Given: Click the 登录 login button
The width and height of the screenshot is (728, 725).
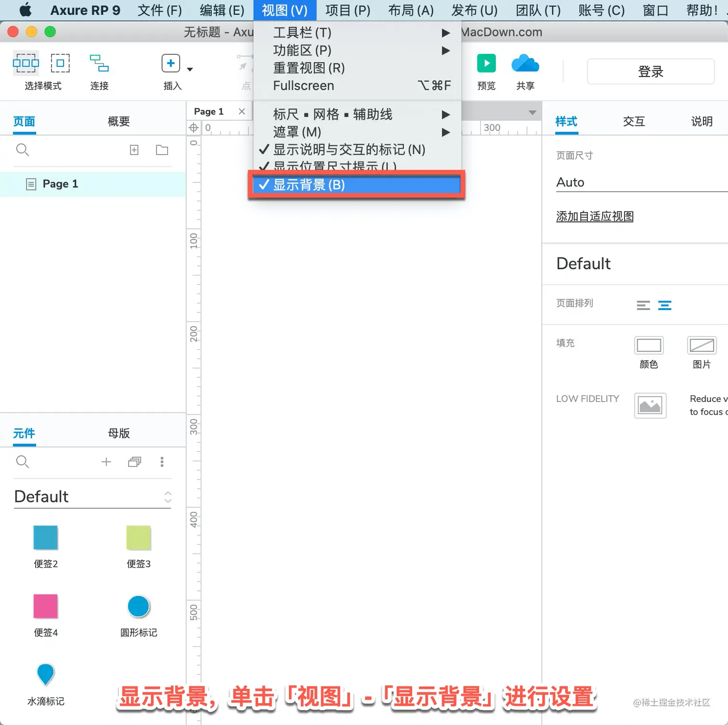Looking at the screenshot, I should [650, 72].
